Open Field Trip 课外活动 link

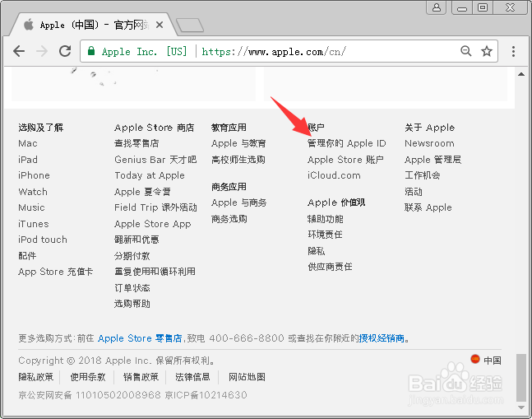[155, 207]
